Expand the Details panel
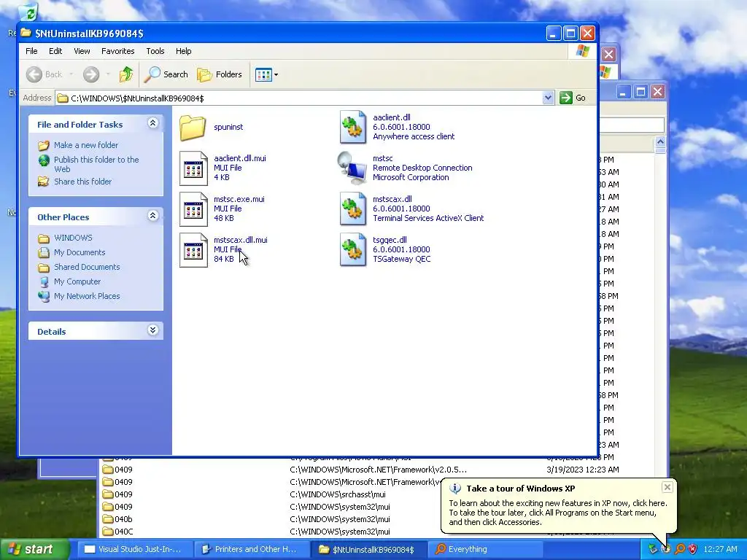 click(152, 330)
